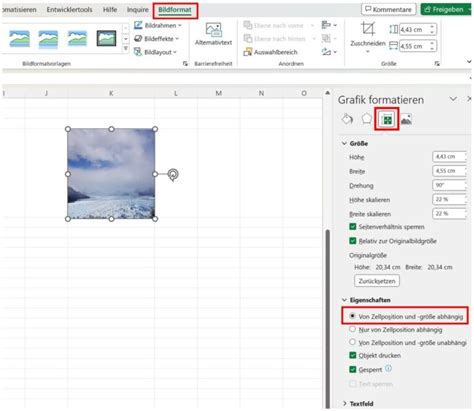Apply the second picture style thumbnail
The width and height of the screenshot is (474, 411).
click(48, 39)
